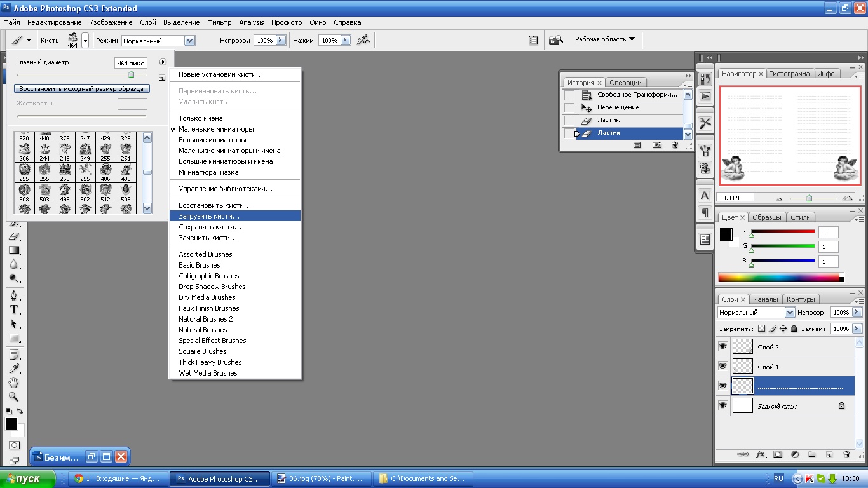Toggle visibility of the selected dotted layer
868x488 pixels.
(x=722, y=386)
